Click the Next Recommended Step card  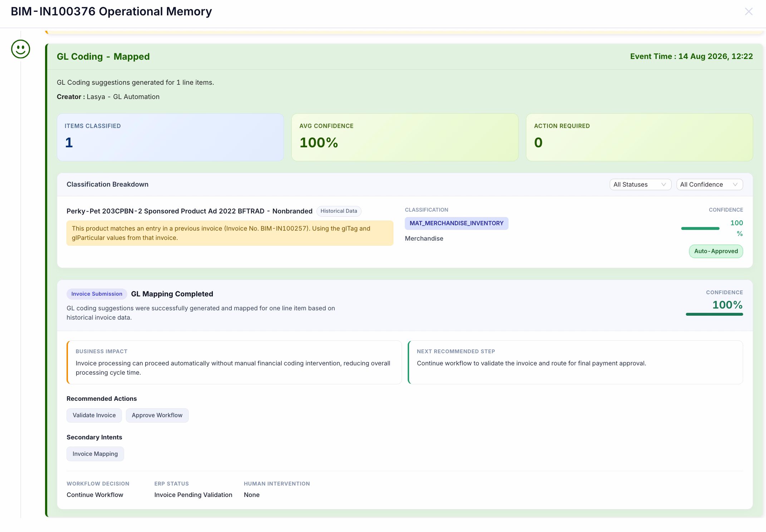click(575, 362)
